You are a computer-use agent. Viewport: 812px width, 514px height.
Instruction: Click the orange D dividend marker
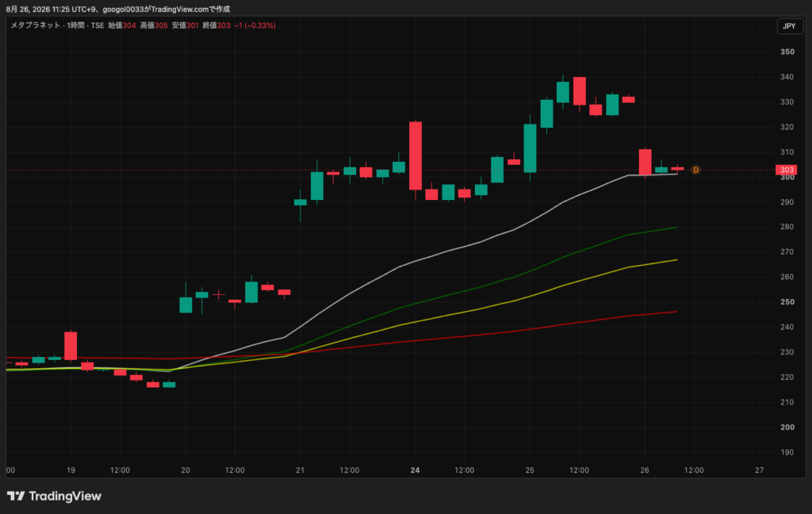[695, 170]
